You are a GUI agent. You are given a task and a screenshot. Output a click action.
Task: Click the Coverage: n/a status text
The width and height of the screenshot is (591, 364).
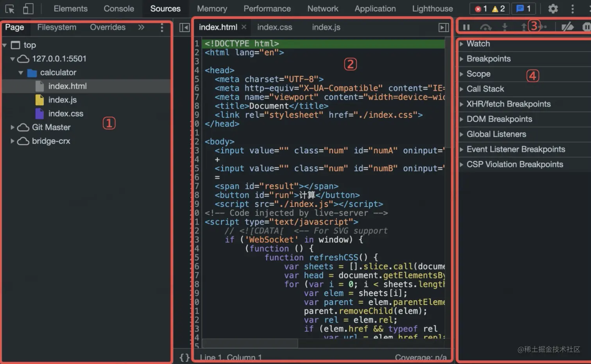[x=421, y=358]
